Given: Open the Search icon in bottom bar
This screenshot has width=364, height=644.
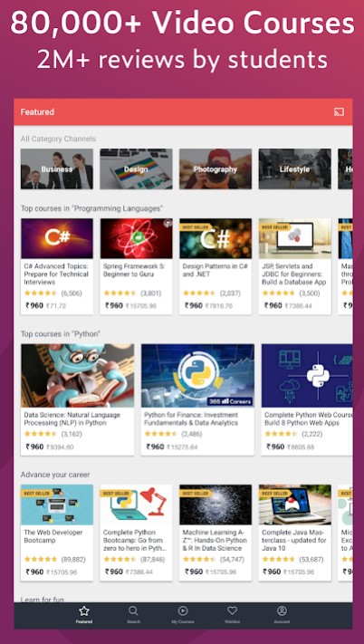Looking at the screenshot, I should pos(133,610).
